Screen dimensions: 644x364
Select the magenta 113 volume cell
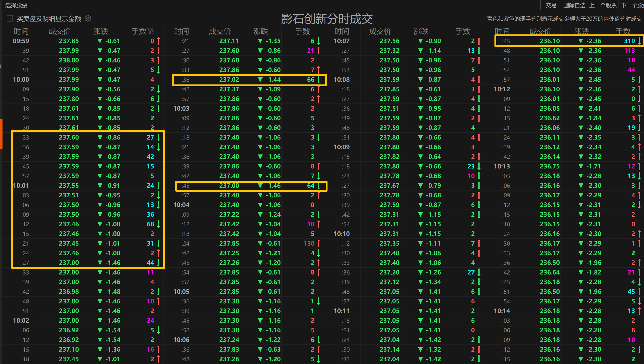[x=629, y=50]
